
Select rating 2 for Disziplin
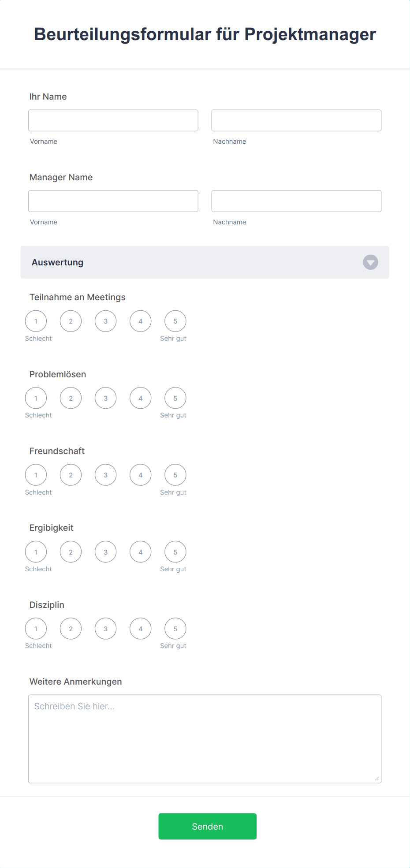(71, 629)
